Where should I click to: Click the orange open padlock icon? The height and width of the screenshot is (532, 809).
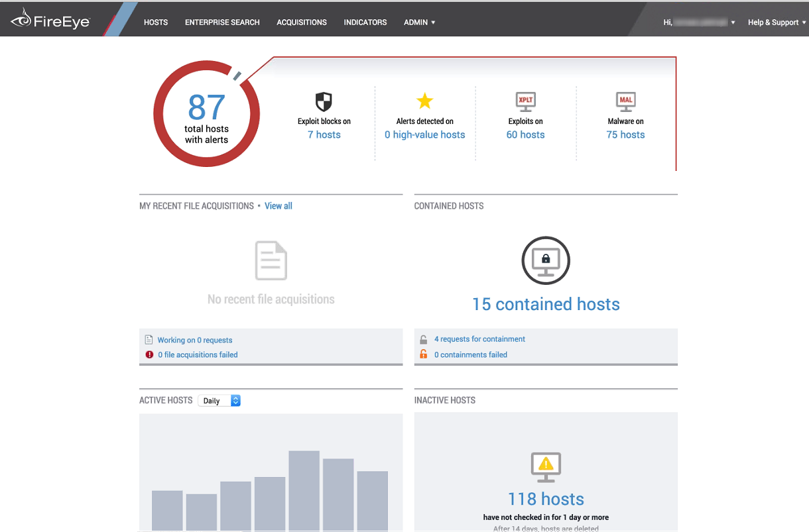coord(423,354)
